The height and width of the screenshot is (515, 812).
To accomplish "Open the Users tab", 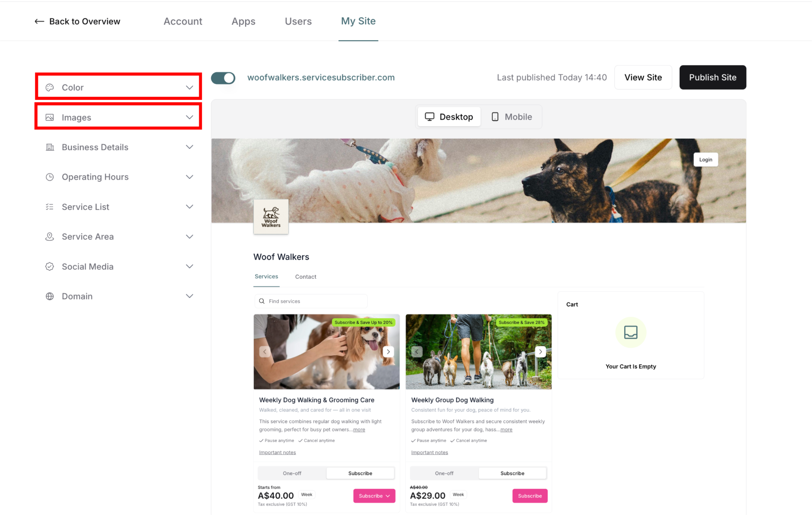I will (298, 21).
